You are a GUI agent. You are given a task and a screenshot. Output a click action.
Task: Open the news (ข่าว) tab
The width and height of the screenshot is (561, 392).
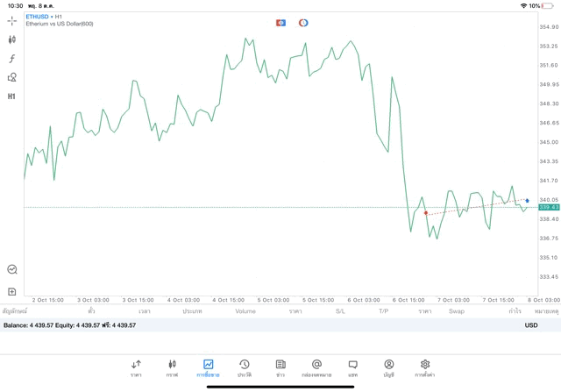280,367
